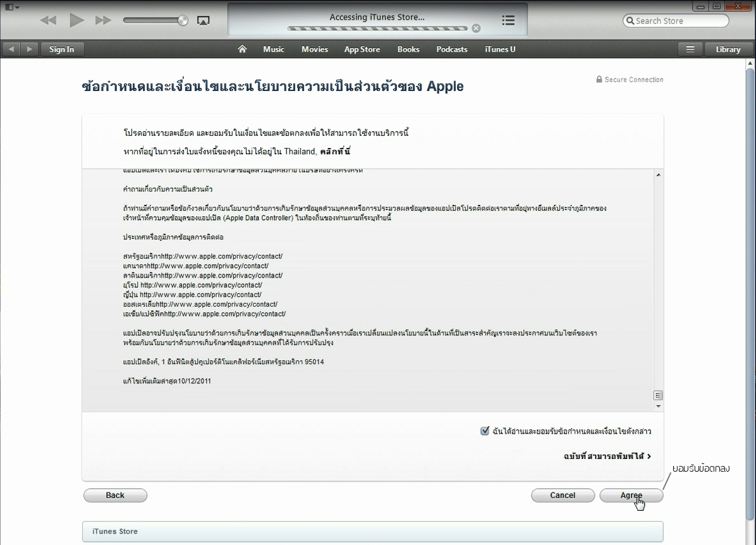
Task: Click the Search Store field
Action: click(676, 21)
